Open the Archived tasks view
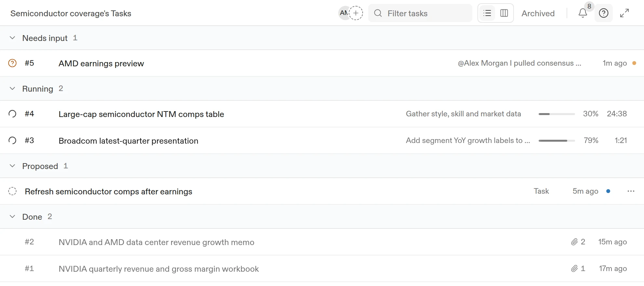The image size is (644, 286). coord(538,13)
